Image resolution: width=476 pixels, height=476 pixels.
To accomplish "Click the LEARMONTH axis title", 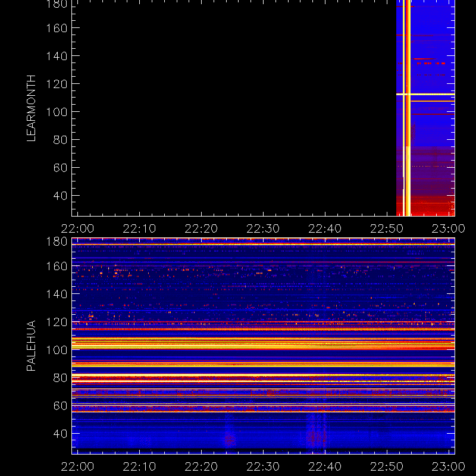I will pyautogui.click(x=32, y=108).
